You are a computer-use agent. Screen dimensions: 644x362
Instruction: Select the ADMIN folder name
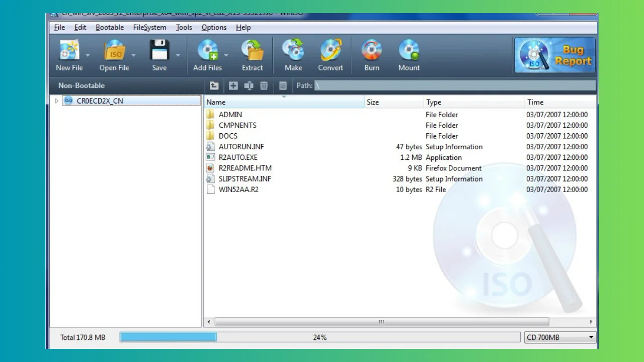coord(230,115)
